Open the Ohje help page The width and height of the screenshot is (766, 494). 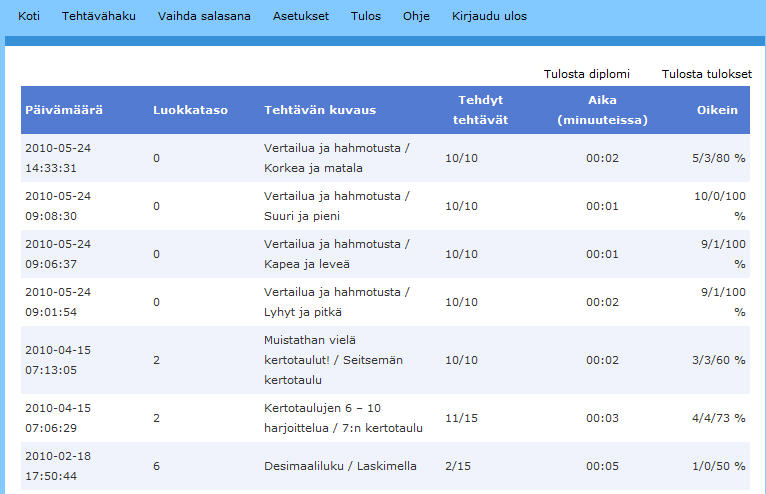point(416,16)
